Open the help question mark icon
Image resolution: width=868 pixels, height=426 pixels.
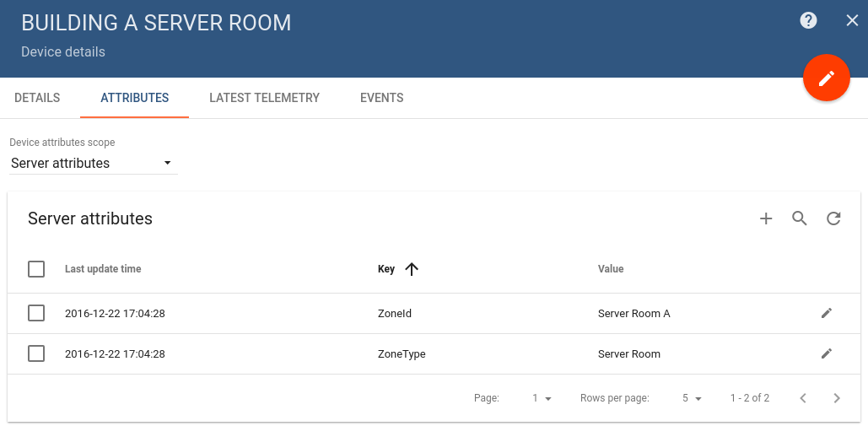808,20
